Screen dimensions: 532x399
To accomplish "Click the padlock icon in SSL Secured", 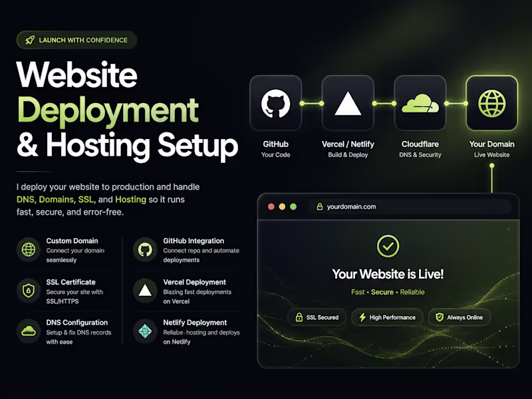I will [x=299, y=317].
